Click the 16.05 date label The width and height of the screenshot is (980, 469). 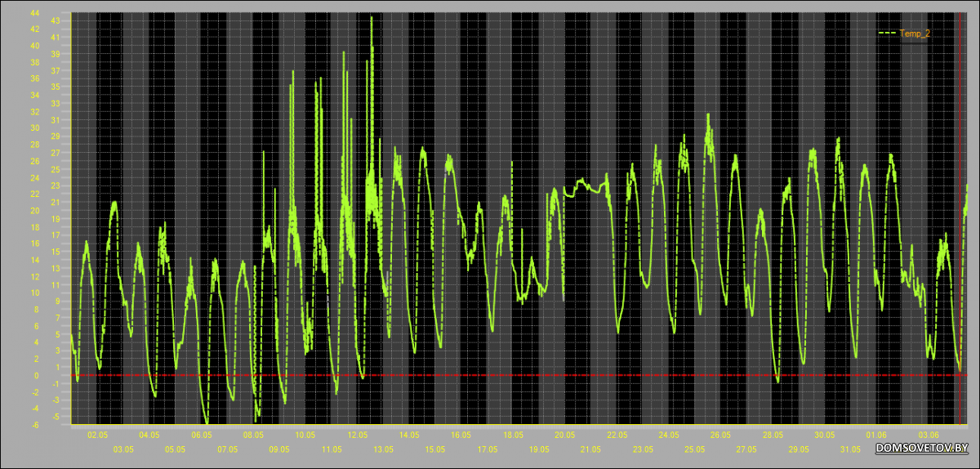[461, 435]
